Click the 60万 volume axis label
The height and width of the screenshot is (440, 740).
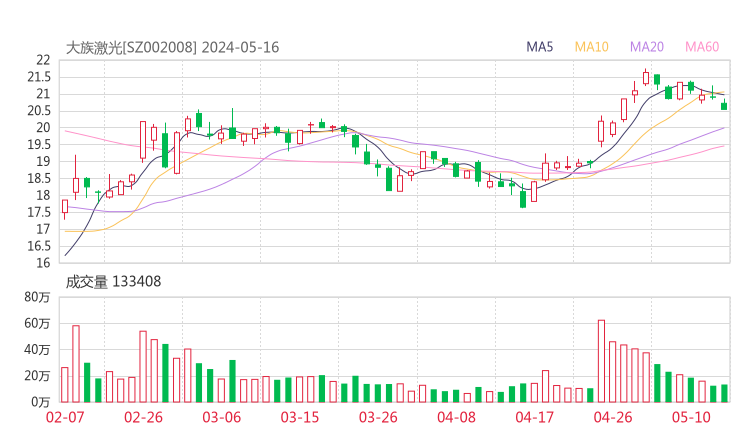click(37, 323)
